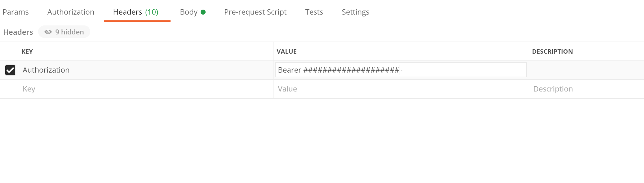Click the Headers section label

[18, 32]
